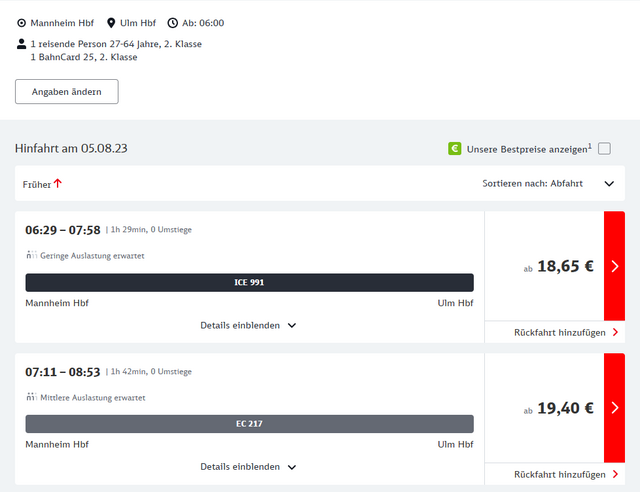640x492 pixels.
Task: Click occupancy icon for Mittlere Auslastung
Action: point(31,397)
